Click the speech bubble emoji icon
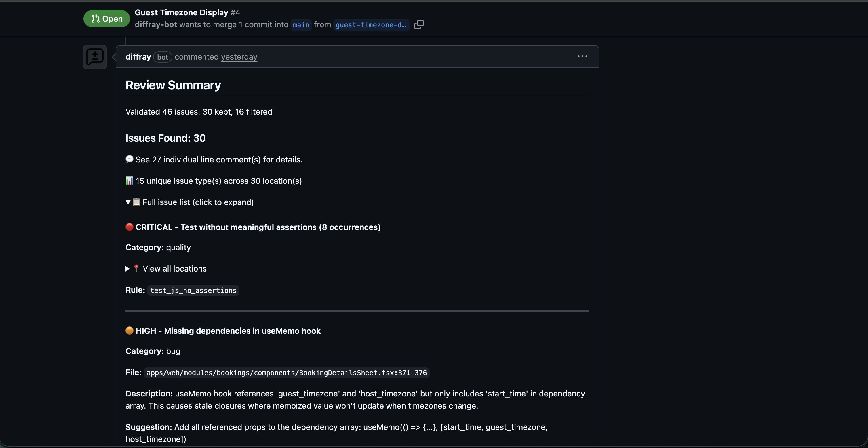 click(x=130, y=159)
